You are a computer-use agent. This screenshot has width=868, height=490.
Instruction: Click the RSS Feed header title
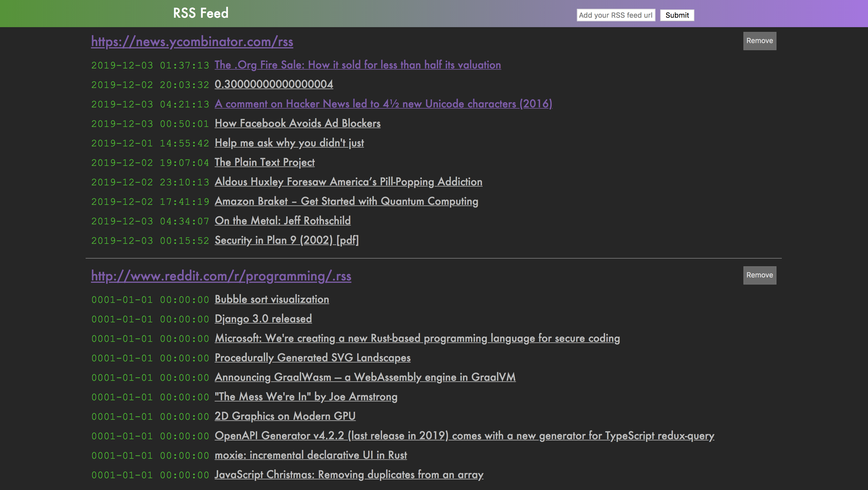point(200,13)
